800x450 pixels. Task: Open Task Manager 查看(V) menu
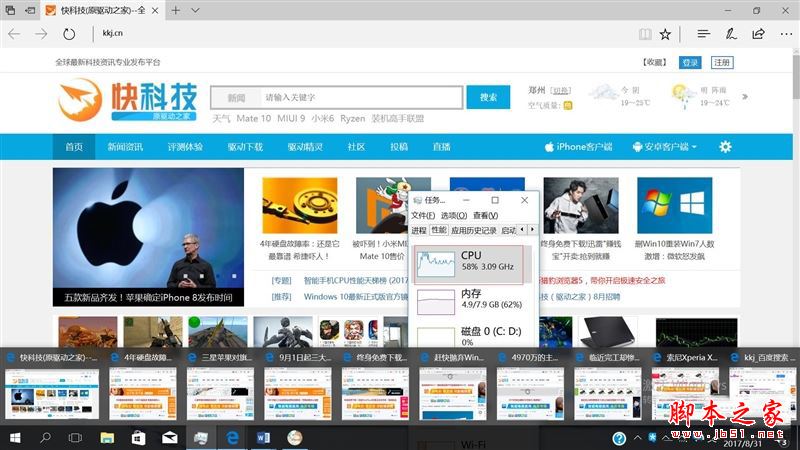coord(485,215)
